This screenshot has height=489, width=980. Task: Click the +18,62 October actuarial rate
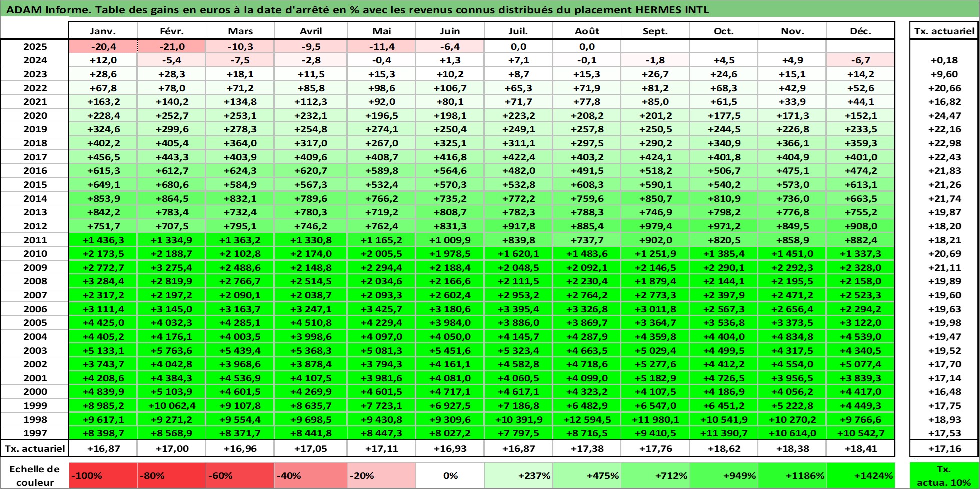[x=724, y=448]
